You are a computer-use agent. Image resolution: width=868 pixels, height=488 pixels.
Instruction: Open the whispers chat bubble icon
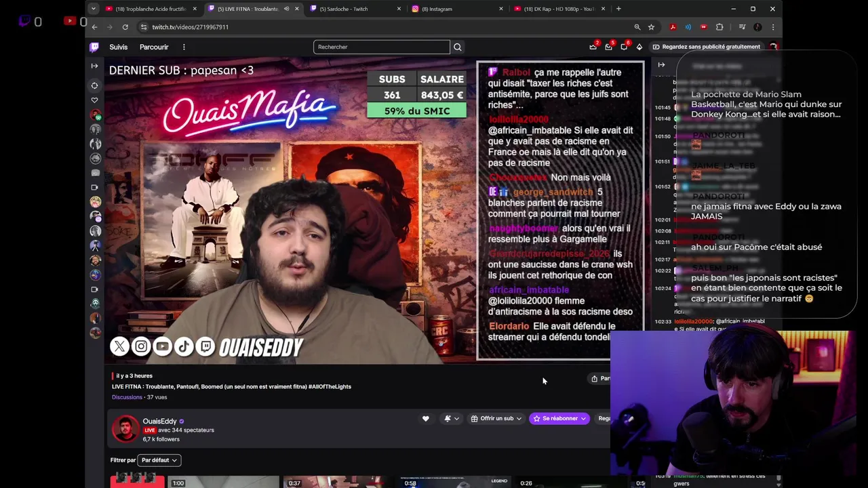point(624,47)
